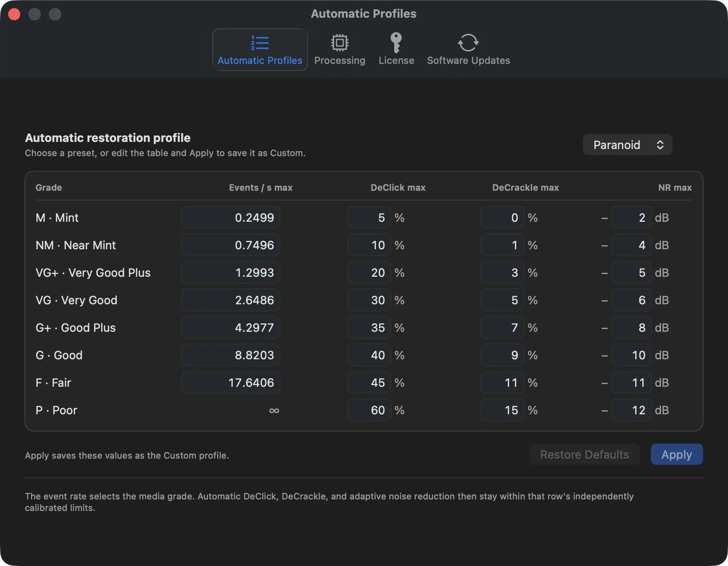
Task: Click the Very Good Plus DeCrackle max field
Action: click(502, 272)
